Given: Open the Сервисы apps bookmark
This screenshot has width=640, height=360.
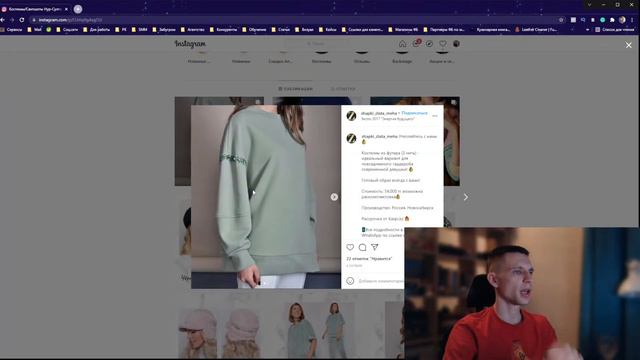Looking at the screenshot, I should tap(11, 29).
